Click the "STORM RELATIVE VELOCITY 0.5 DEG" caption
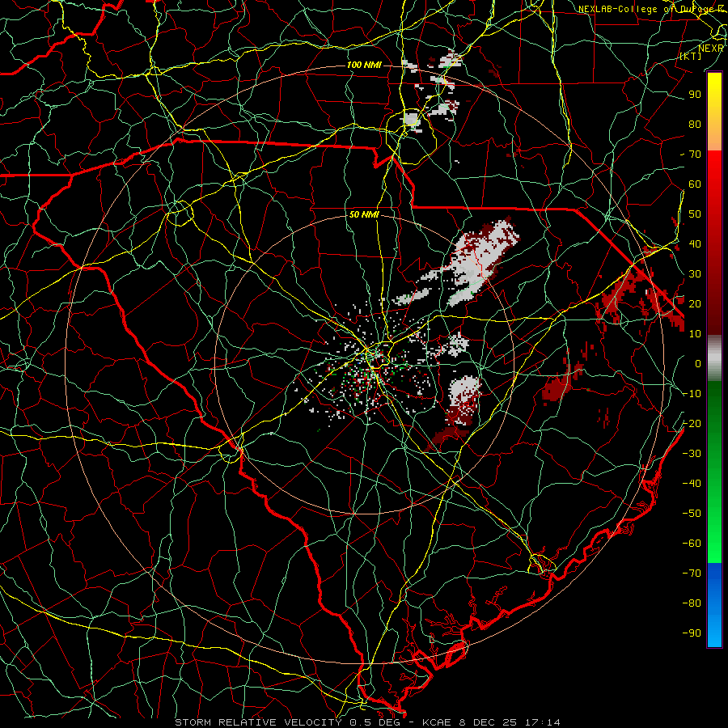The height and width of the screenshot is (728, 728). (x=289, y=722)
